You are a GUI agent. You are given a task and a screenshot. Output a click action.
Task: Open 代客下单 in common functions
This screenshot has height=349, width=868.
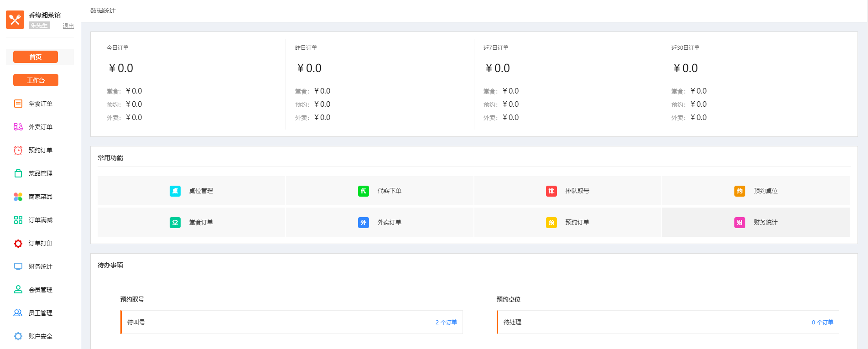379,191
